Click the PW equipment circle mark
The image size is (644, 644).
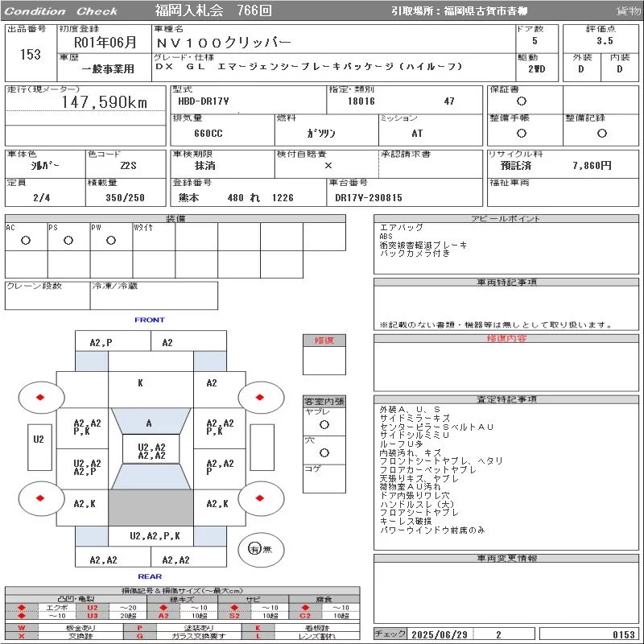click(x=111, y=240)
